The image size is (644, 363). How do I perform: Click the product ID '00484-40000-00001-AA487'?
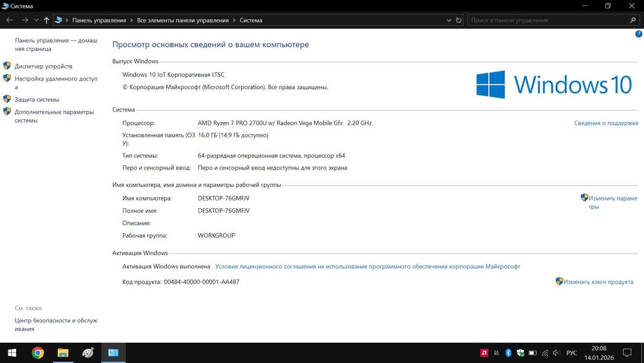[x=201, y=282]
